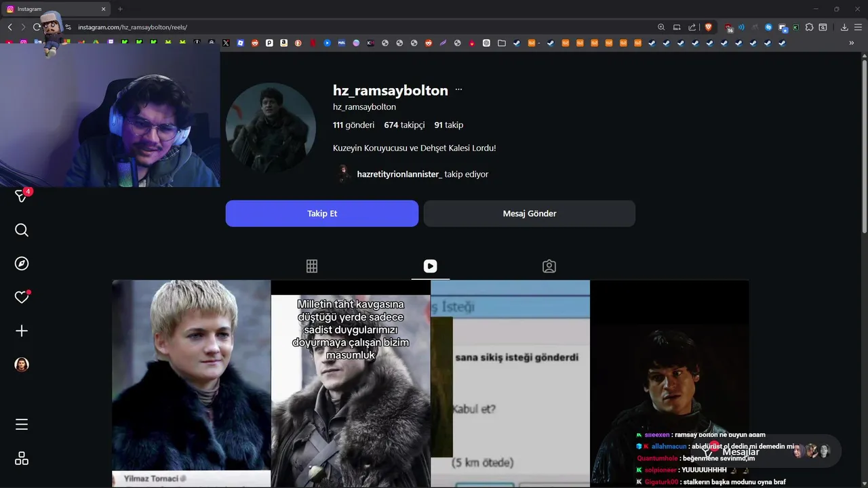Open the bookmarks folder icon

tap(502, 43)
